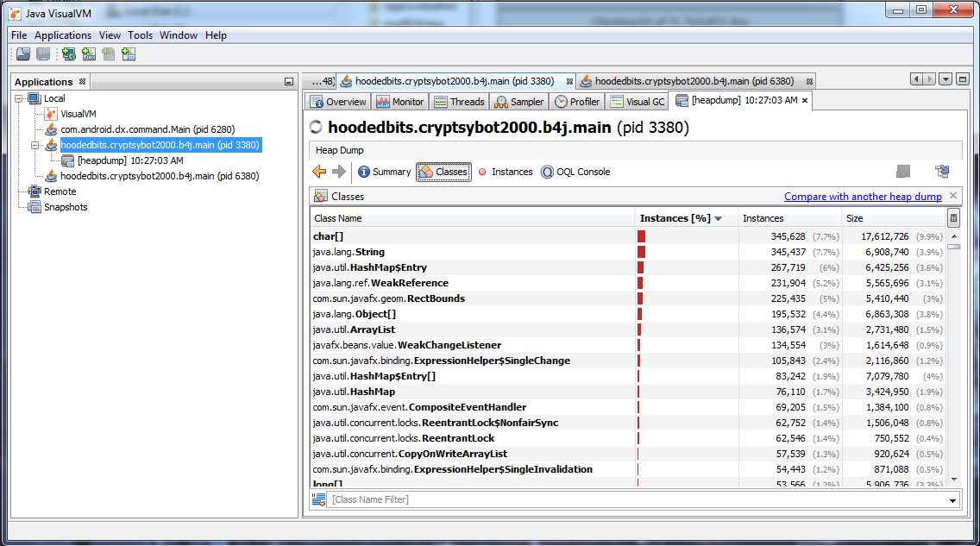
Task: Close the pid 6380 document tab
Action: pyautogui.click(x=809, y=81)
